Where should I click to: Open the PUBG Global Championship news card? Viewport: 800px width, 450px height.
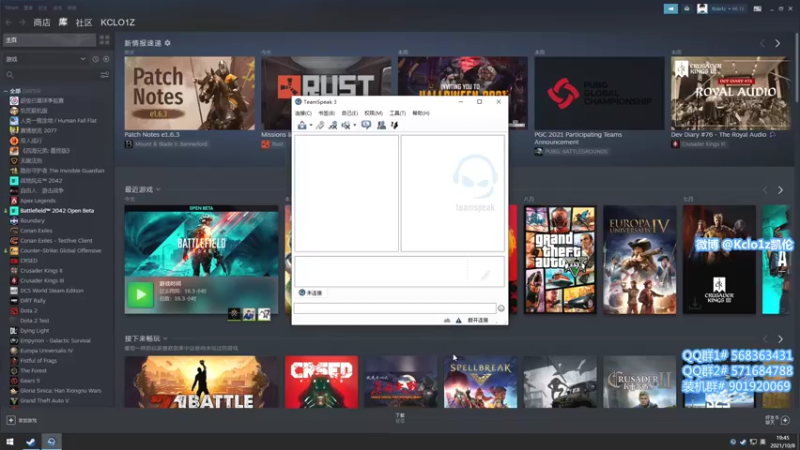click(x=599, y=93)
